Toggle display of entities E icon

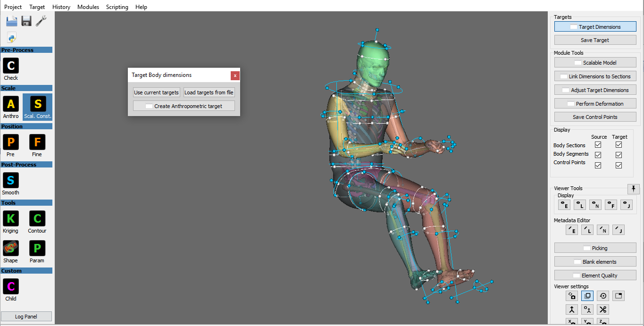[564, 205]
